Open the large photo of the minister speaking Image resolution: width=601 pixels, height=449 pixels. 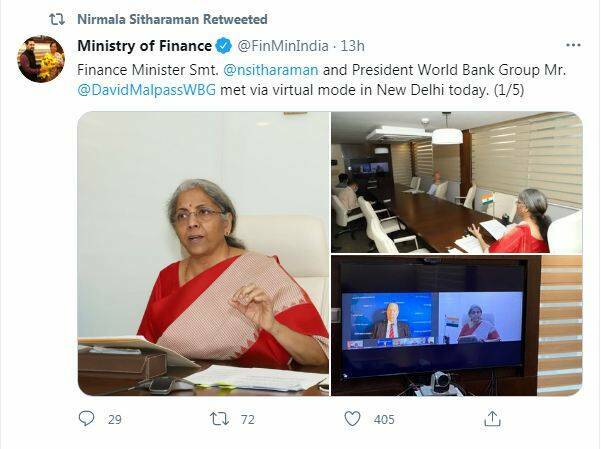pyautogui.click(x=203, y=253)
